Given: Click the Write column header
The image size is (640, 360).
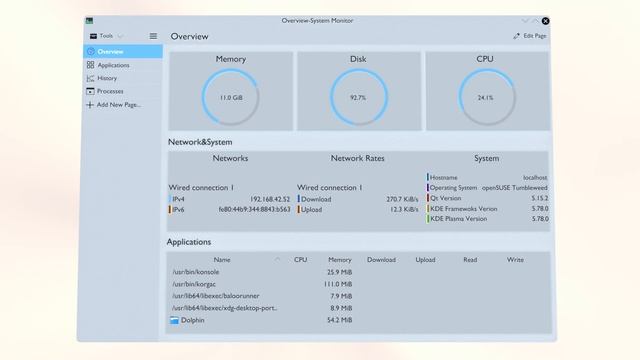Looking at the screenshot, I should tap(515, 260).
